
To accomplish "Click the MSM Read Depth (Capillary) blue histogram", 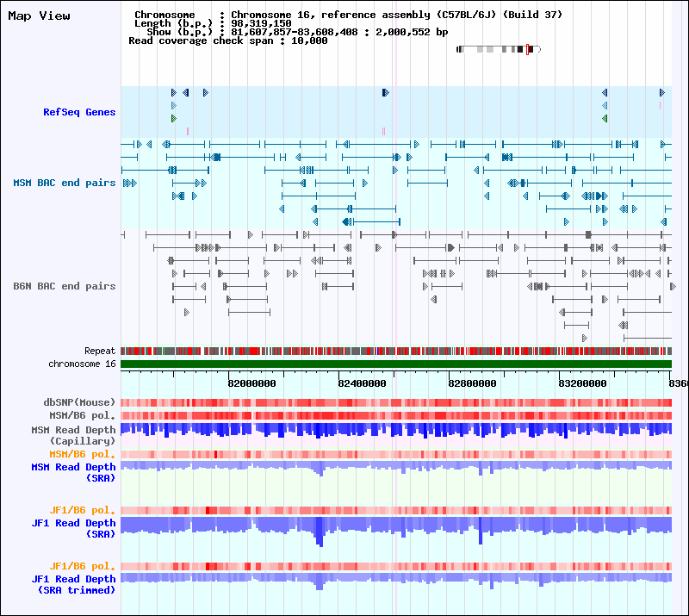I will (x=396, y=431).
